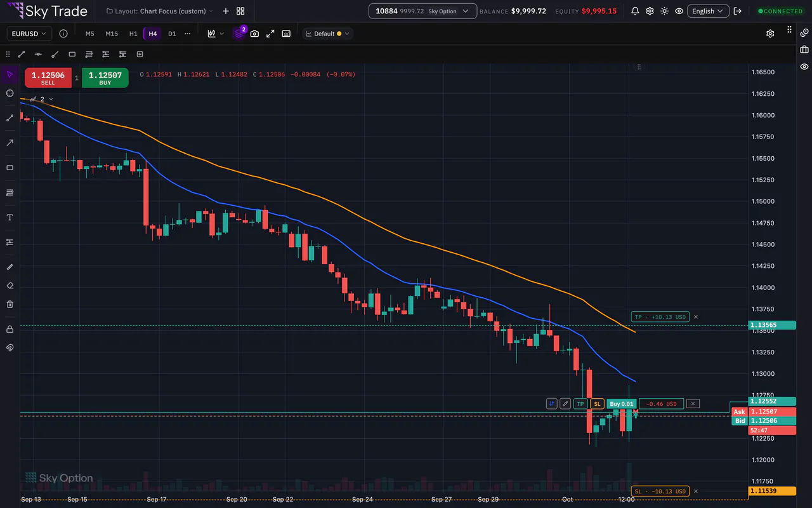Open the keyboard shortcuts icon
The image size is (812, 508).
point(286,34)
